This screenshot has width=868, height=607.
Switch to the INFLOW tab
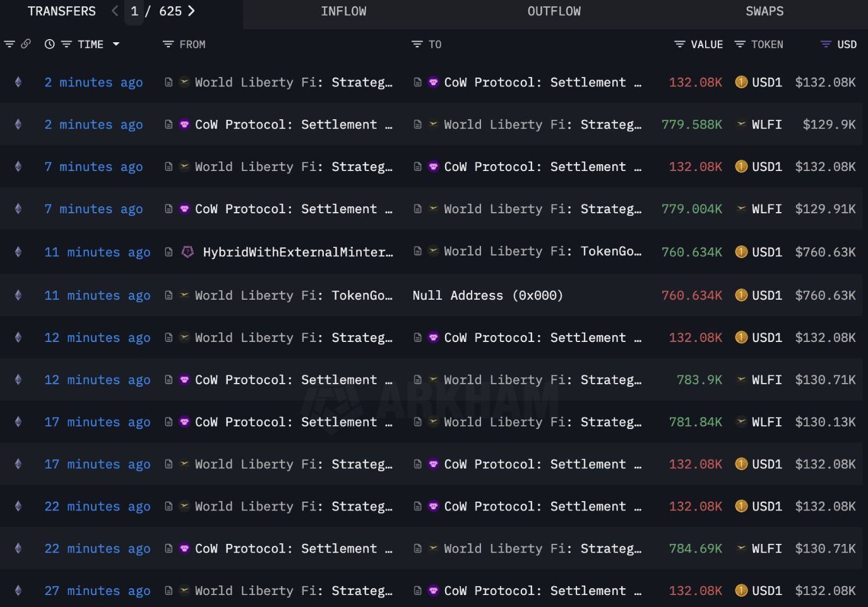coord(343,11)
